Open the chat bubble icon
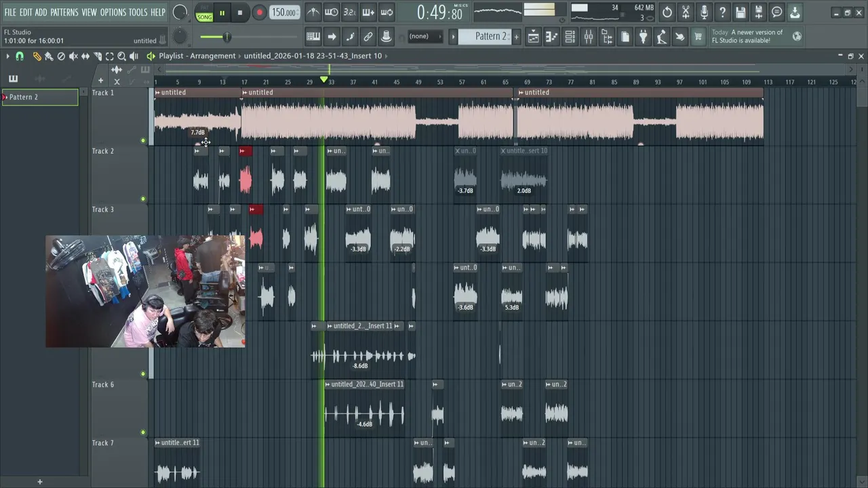 coord(777,12)
